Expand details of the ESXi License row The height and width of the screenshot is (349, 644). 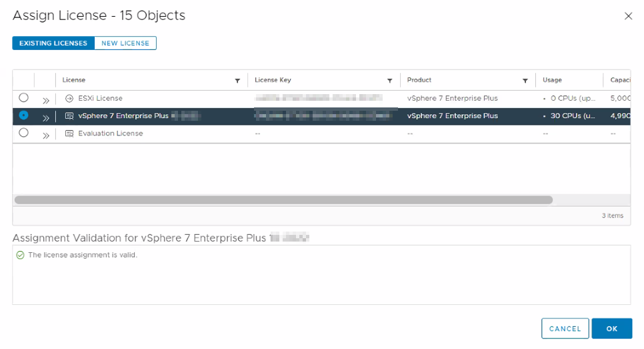click(x=45, y=100)
